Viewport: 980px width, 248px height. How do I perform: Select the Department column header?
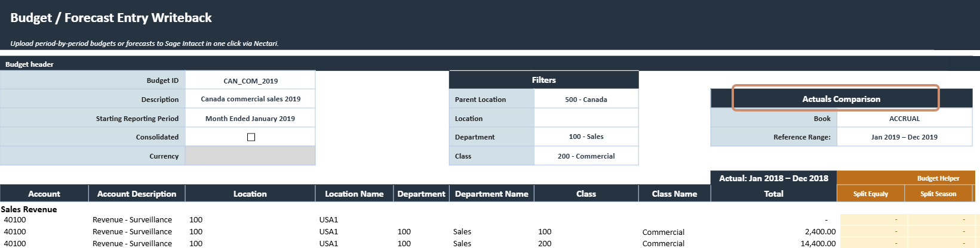421,194
